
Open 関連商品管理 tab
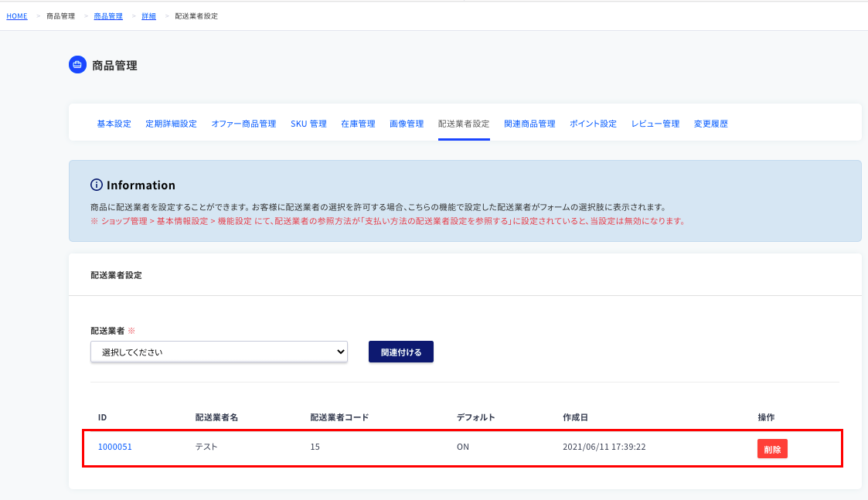point(529,124)
